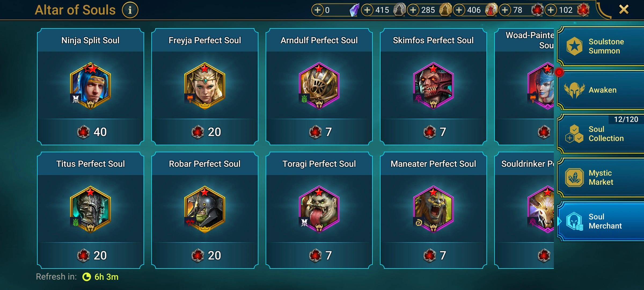Choose the Toragi Perfect Soul card
Screen dimensions: 644x290
(x=319, y=210)
